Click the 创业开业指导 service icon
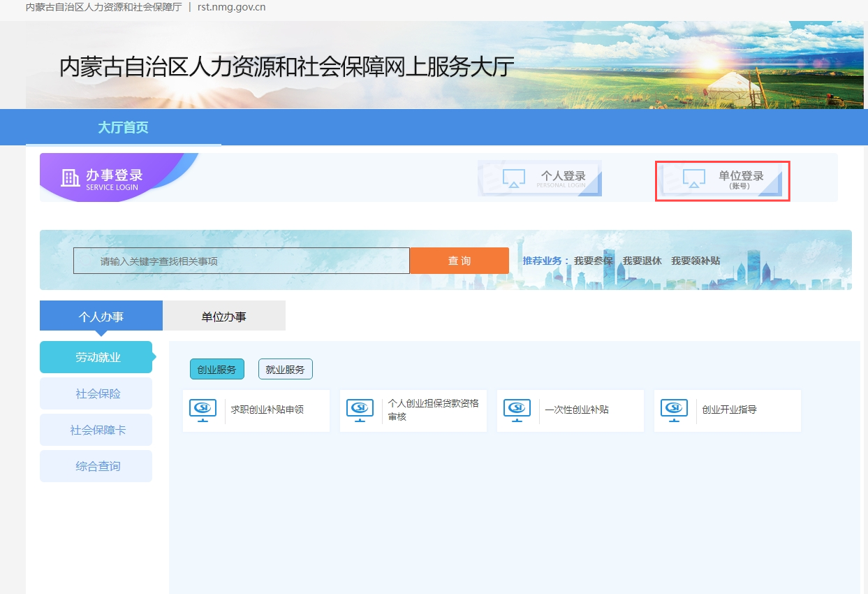The width and height of the screenshot is (868, 594). click(x=674, y=410)
